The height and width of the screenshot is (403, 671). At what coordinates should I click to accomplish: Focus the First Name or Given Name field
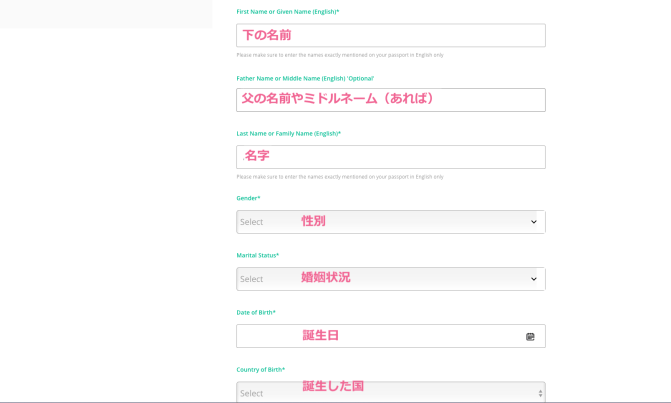390,36
